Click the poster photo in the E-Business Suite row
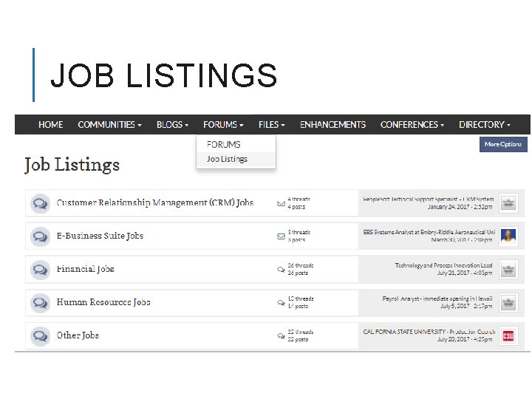 (x=508, y=236)
